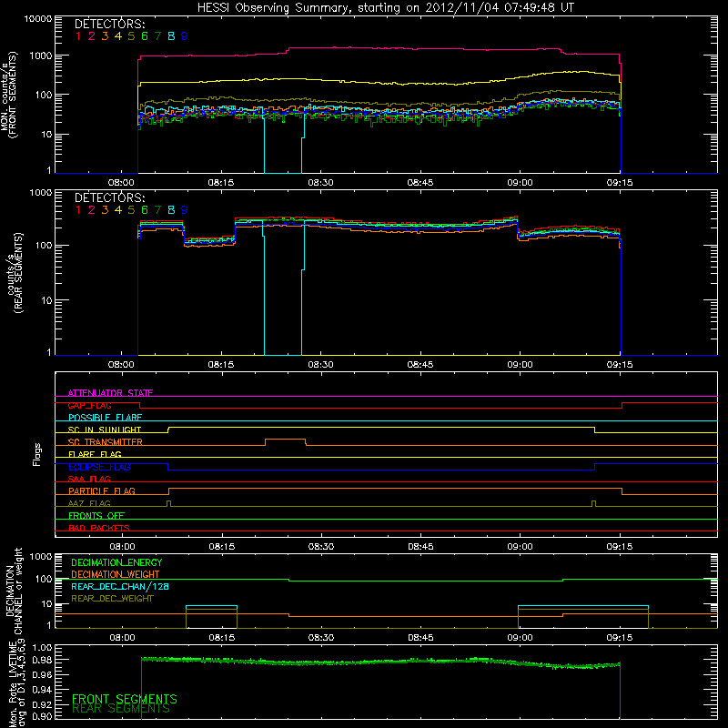Screen dimensions: 728x728
Task: Click the DECIMATION_WEIGHT legend entry
Action: [x=116, y=574]
